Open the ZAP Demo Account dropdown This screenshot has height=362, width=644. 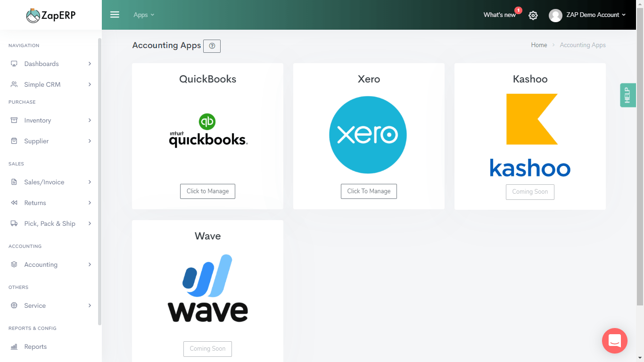[596, 15]
